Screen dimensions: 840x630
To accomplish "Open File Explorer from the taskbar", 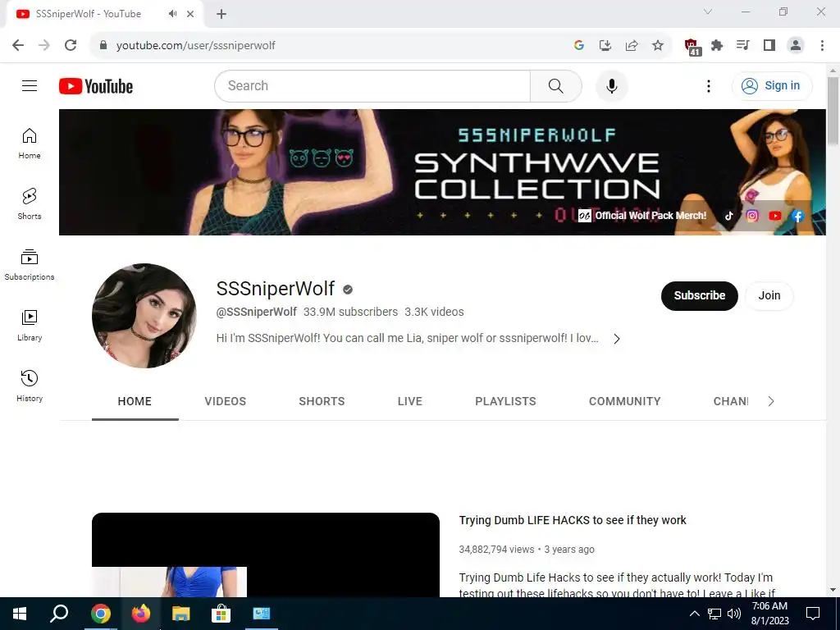I will pyautogui.click(x=181, y=614).
